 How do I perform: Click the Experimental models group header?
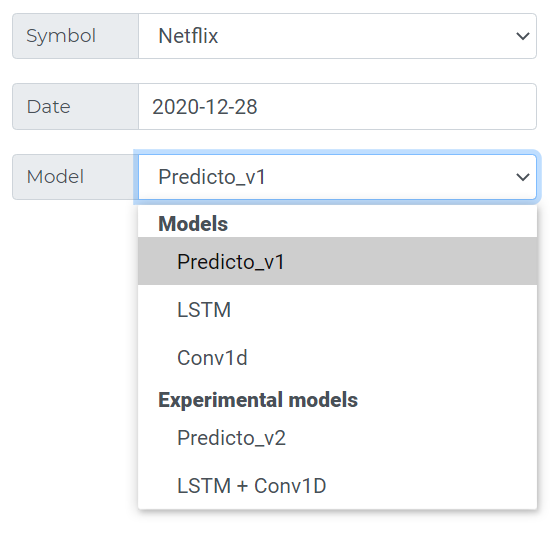[x=258, y=400]
